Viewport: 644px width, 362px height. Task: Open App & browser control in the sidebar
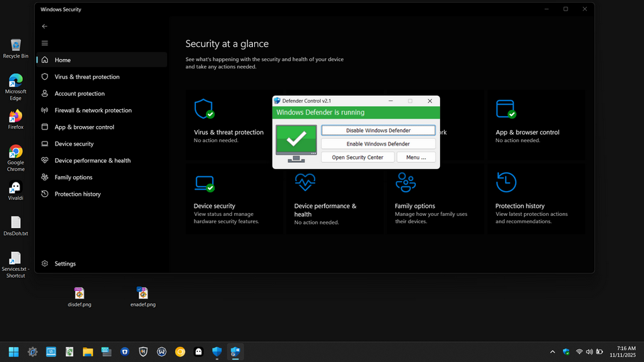pyautogui.click(x=101, y=127)
